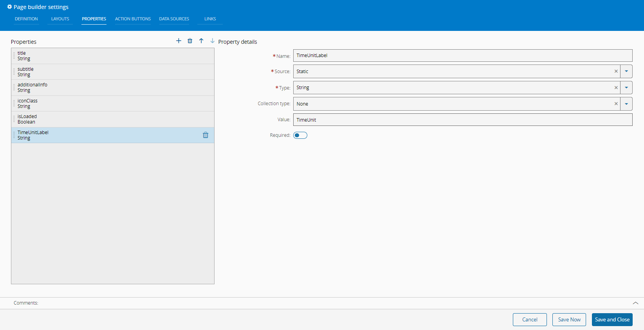Switch to the Data Sources tab
This screenshot has width=644, height=330.
174,19
